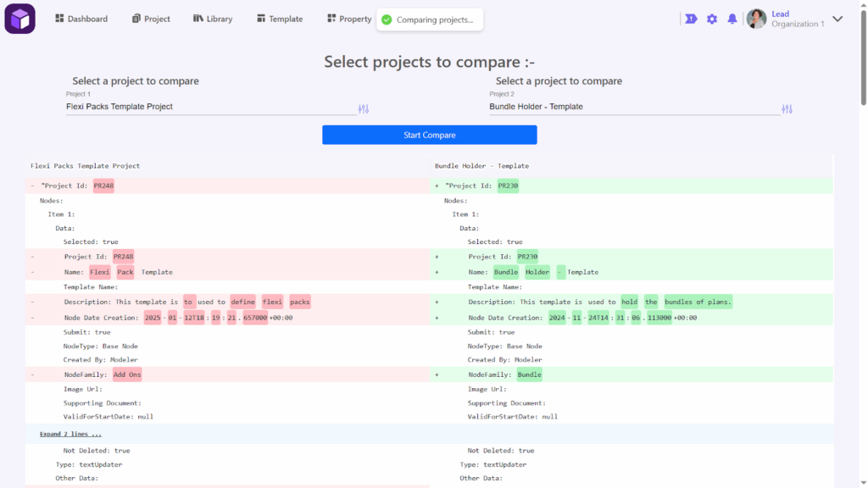Expand the account menu chevron
Image resolution: width=868 pixels, height=488 pixels.
click(837, 19)
